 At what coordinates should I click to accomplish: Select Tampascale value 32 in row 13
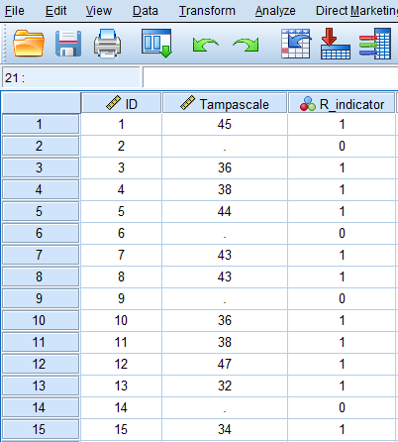225,386
